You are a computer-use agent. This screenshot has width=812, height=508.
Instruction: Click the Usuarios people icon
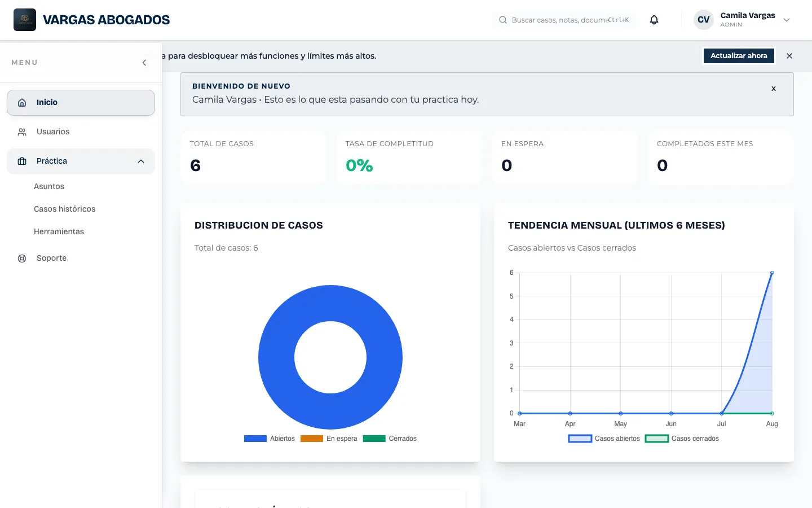tap(22, 132)
